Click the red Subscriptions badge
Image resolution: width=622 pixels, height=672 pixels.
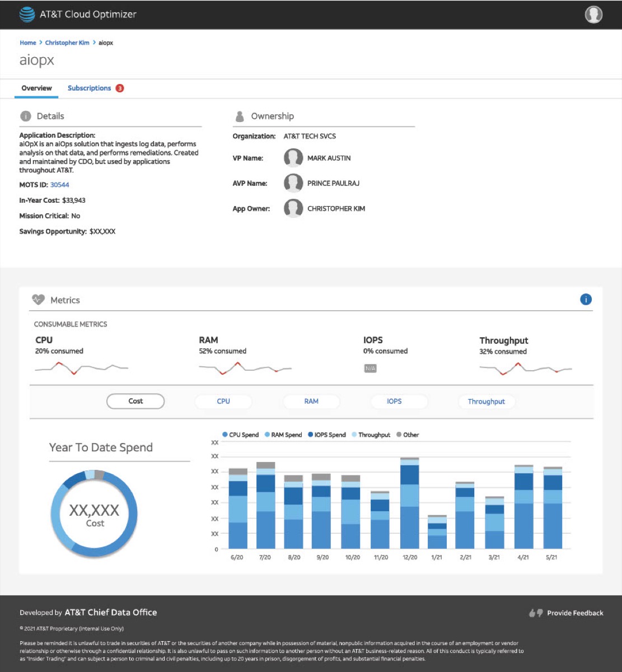119,88
